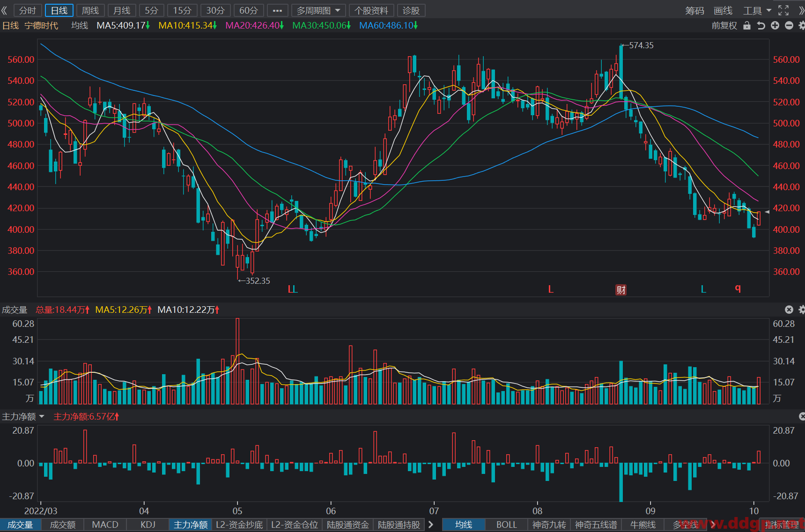Screen dimensions: 805x532
Task: Select the 月线 monthly period
Action: (122, 10)
